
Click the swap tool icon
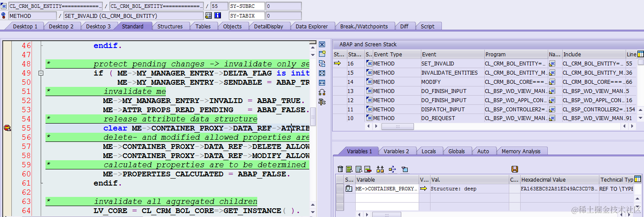pos(322,64)
